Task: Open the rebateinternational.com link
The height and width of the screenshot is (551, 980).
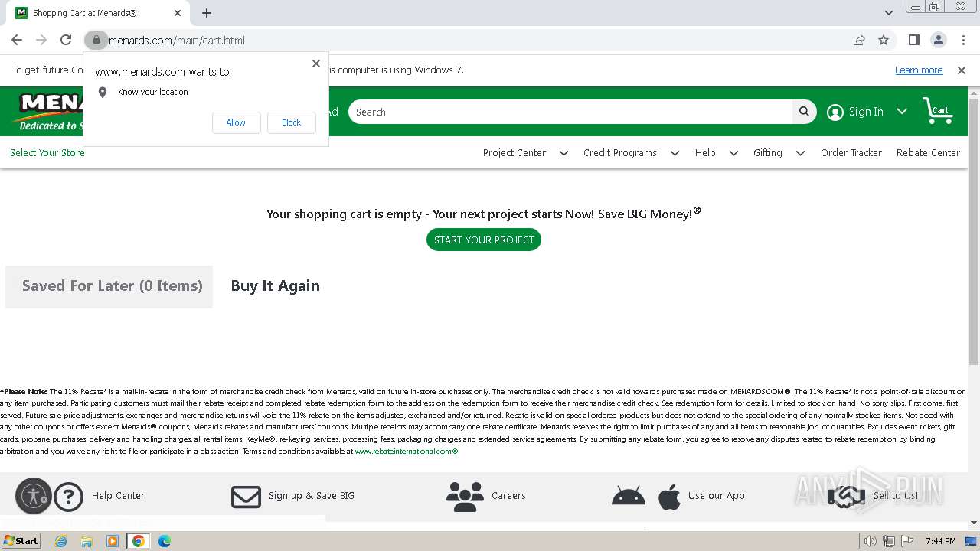Action: click(x=407, y=452)
